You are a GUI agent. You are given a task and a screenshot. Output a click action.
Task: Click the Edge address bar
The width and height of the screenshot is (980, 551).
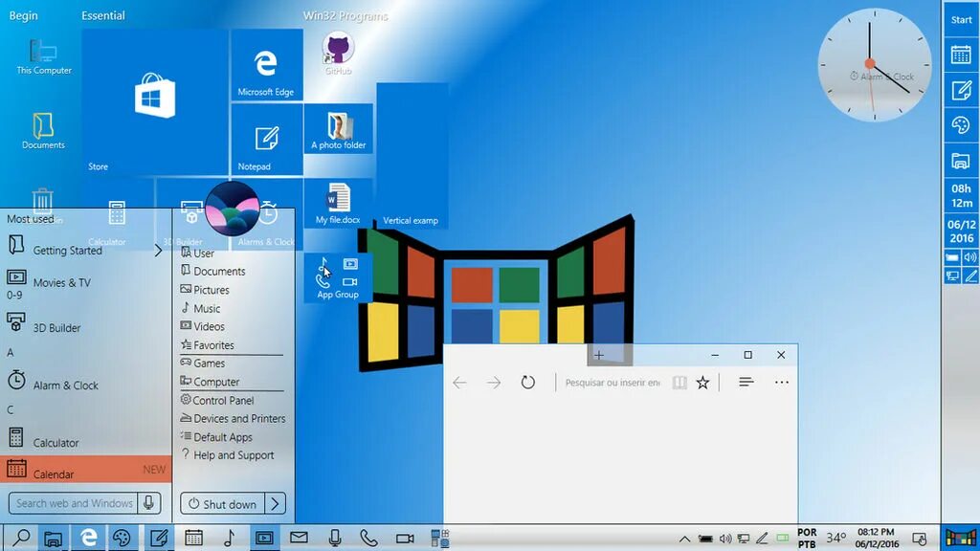click(613, 383)
